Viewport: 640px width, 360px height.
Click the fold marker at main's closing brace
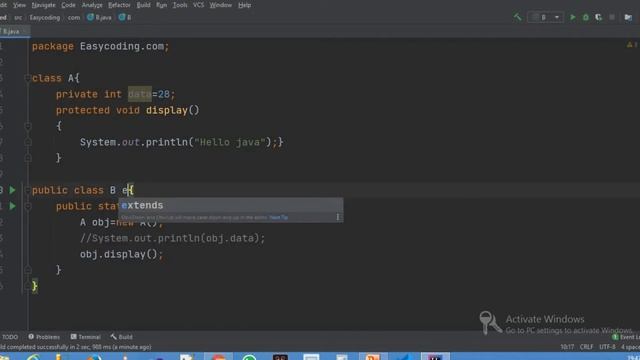tap(28, 270)
